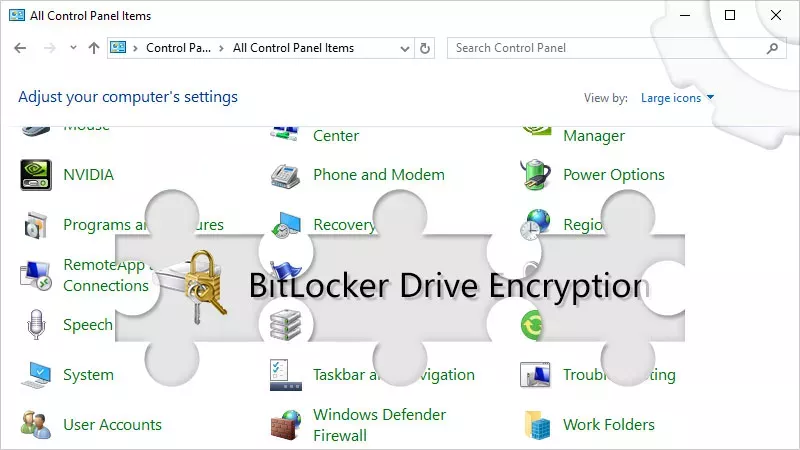Minimize the Control Panel window
The width and height of the screenshot is (800, 450).
685,15
